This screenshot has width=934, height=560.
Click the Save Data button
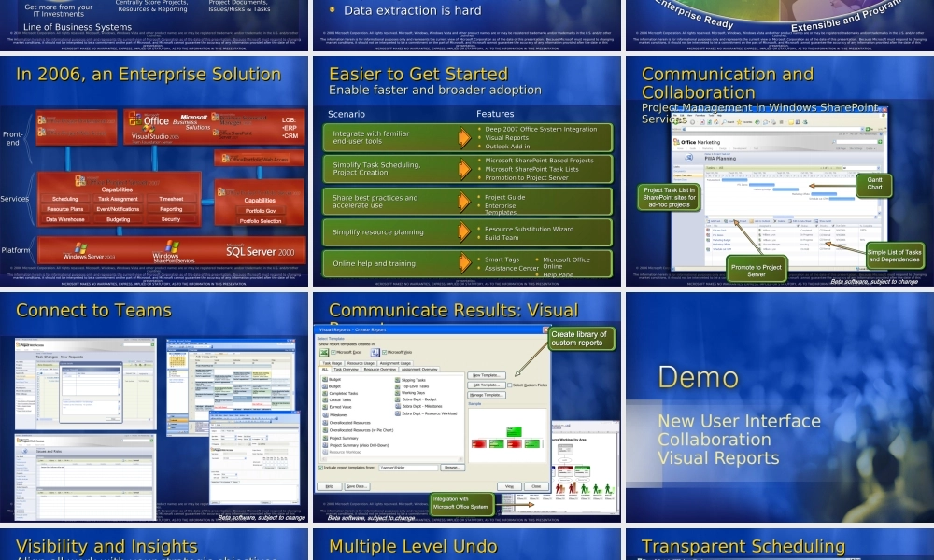click(357, 486)
